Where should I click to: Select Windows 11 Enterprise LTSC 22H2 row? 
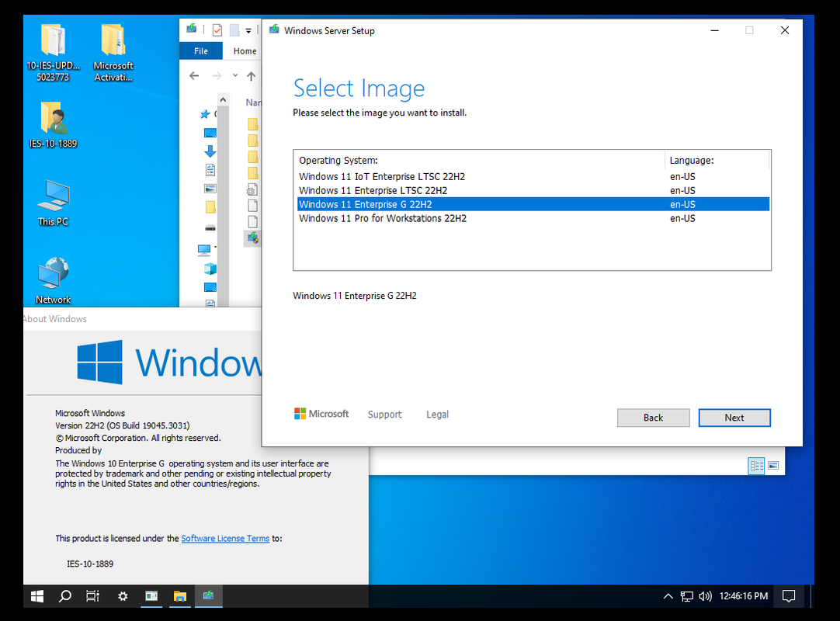pos(533,190)
